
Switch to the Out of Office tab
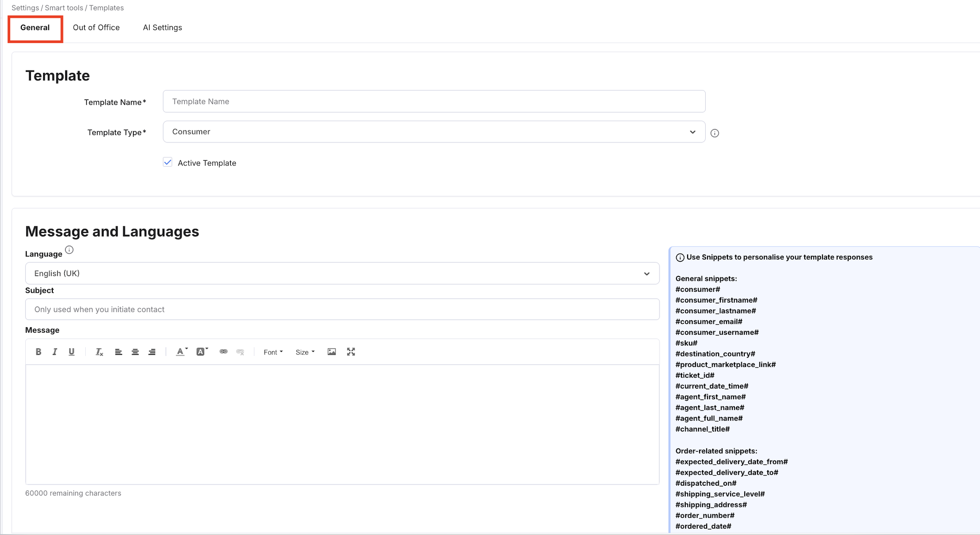[x=96, y=28]
